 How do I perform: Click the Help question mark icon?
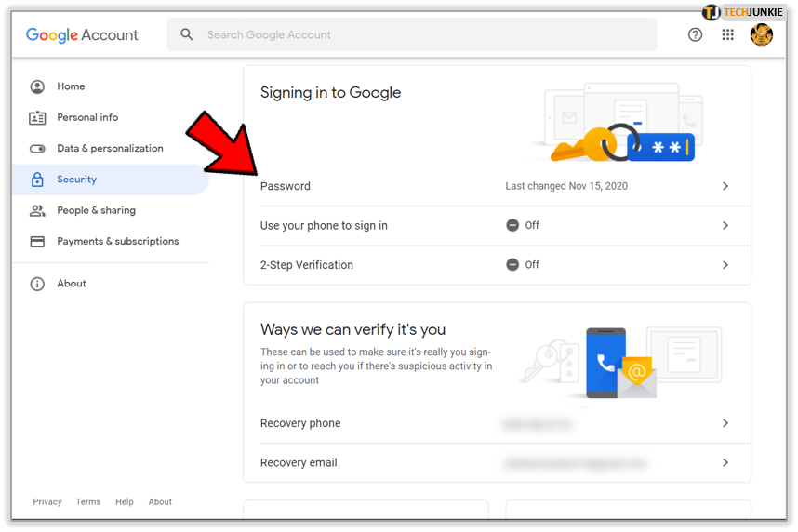(695, 35)
